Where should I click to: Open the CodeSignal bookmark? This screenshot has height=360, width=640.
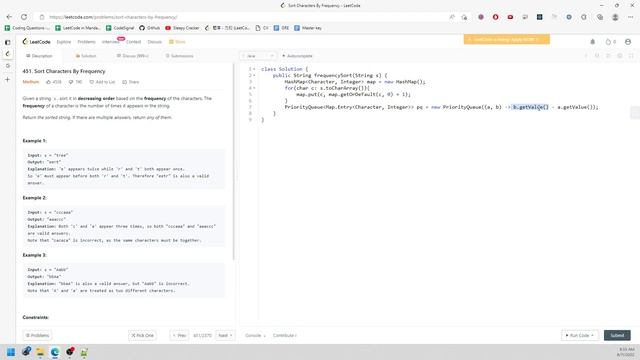click(120, 28)
